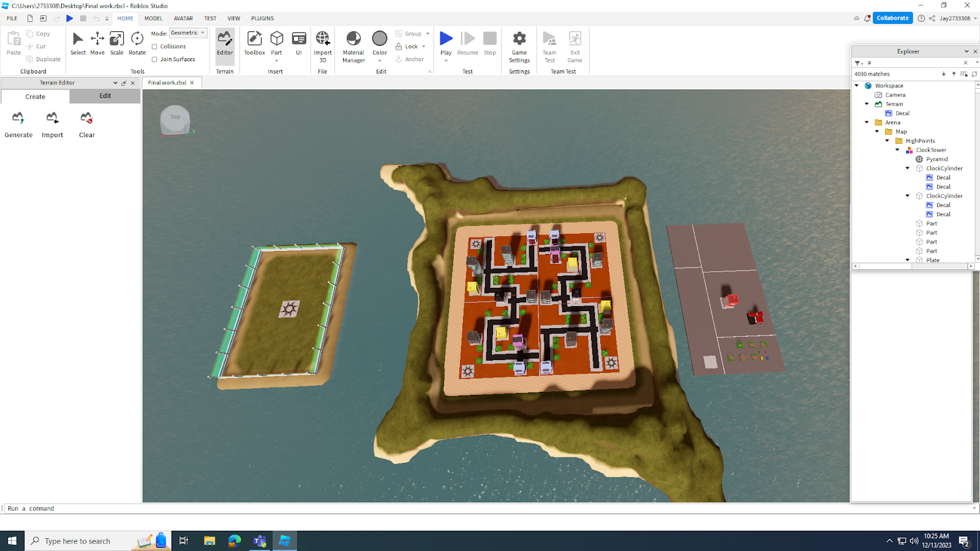Screen dimensions: 980x551
Task: Go to previous search match arrow in Explorer
Action: (954, 74)
